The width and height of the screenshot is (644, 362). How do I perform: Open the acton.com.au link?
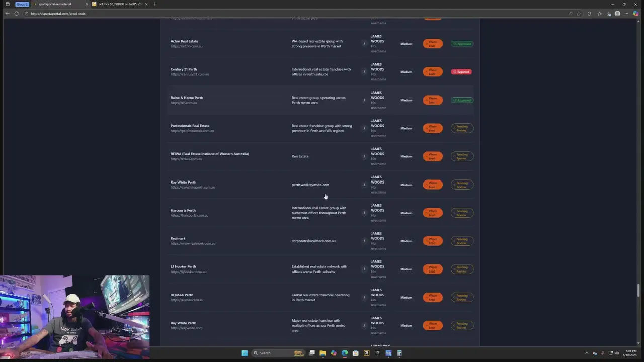187,46
